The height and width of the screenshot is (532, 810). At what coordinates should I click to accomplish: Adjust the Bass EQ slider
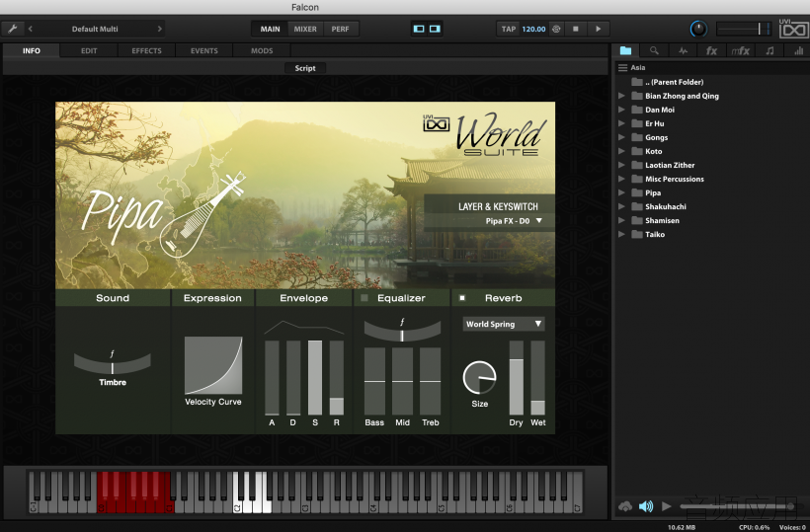pyautogui.click(x=374, y=381)
